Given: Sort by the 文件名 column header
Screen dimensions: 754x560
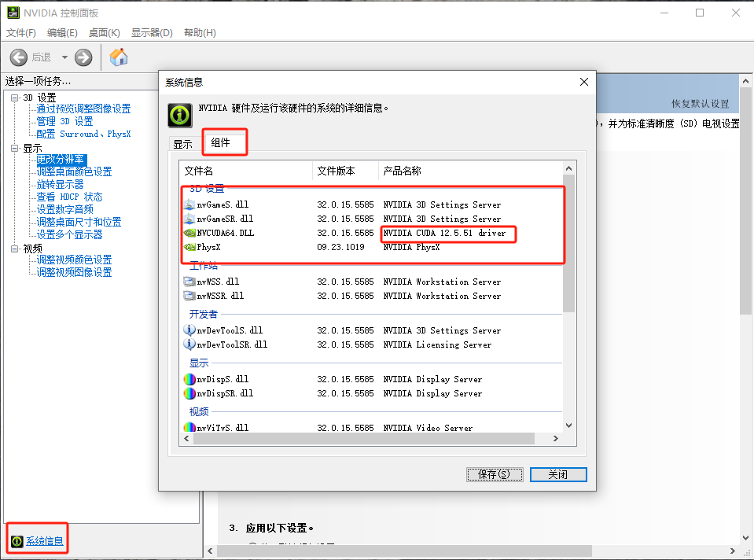Looking at the screenshot, I should 246,171.
